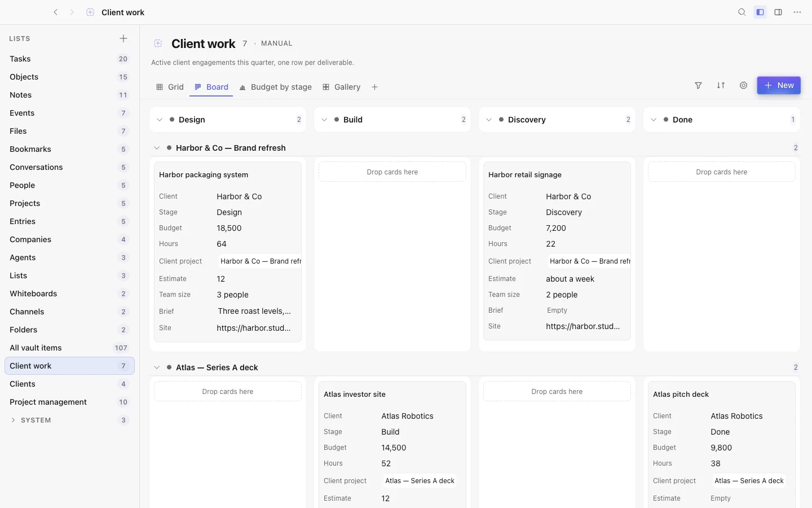Click Client project chip on Atlas investor site
The image size is (812, 508).
(420, 481)
